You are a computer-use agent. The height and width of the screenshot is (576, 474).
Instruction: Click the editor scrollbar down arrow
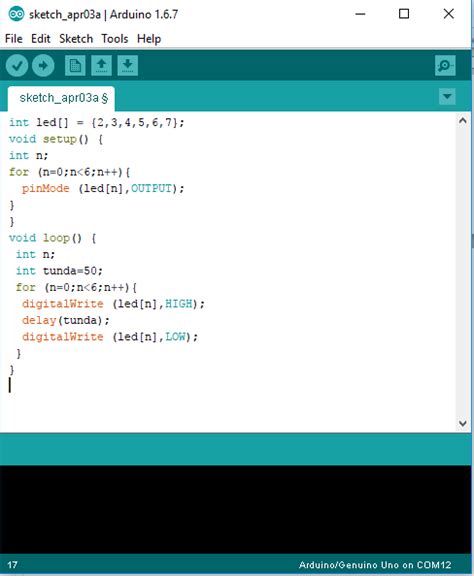click(x=463, y=423)
